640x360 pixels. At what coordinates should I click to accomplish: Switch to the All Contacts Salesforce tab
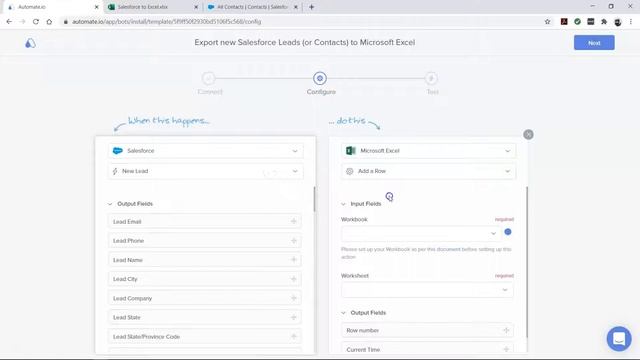point(252,7)
